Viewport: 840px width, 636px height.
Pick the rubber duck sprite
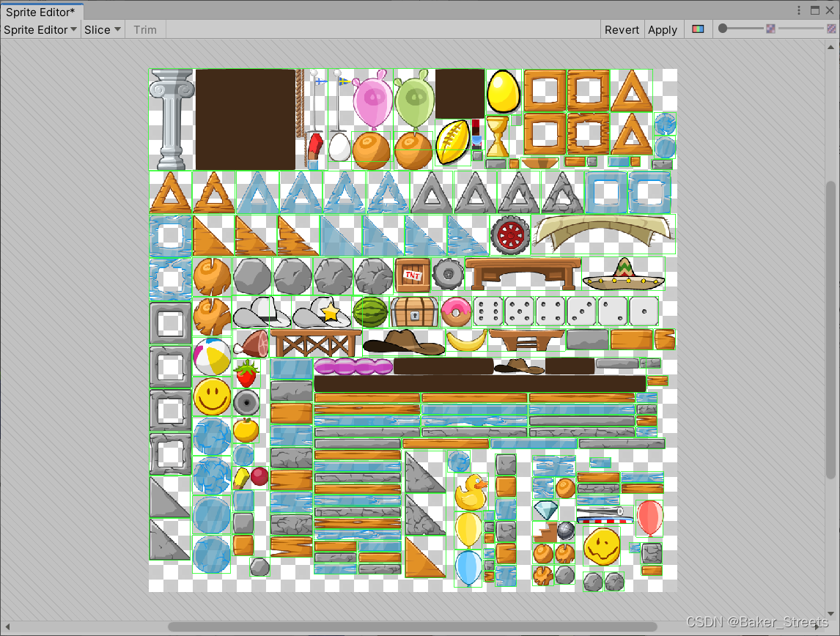tap(471, 492)
